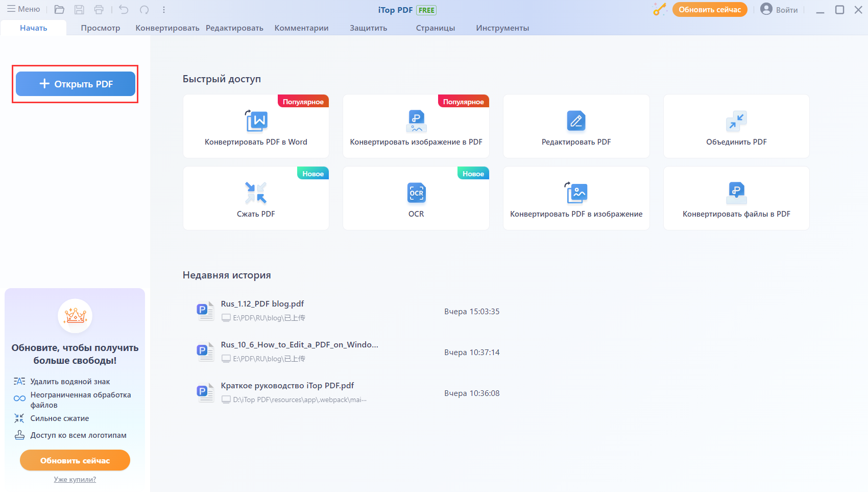Open recent file Rus_10_6_How_to_Edit_a_PDF_on_Windo...

tap(300, 345)
